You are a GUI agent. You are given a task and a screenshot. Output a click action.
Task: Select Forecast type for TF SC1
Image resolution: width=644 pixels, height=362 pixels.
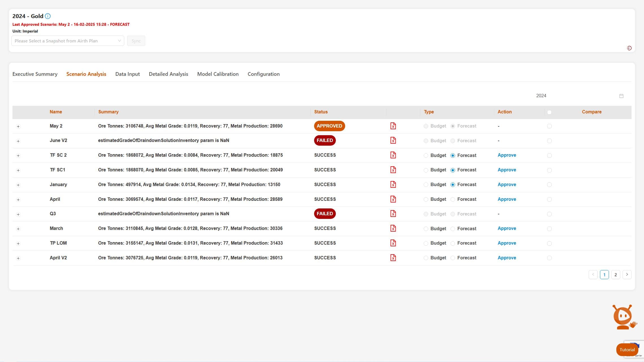[452, 170]
